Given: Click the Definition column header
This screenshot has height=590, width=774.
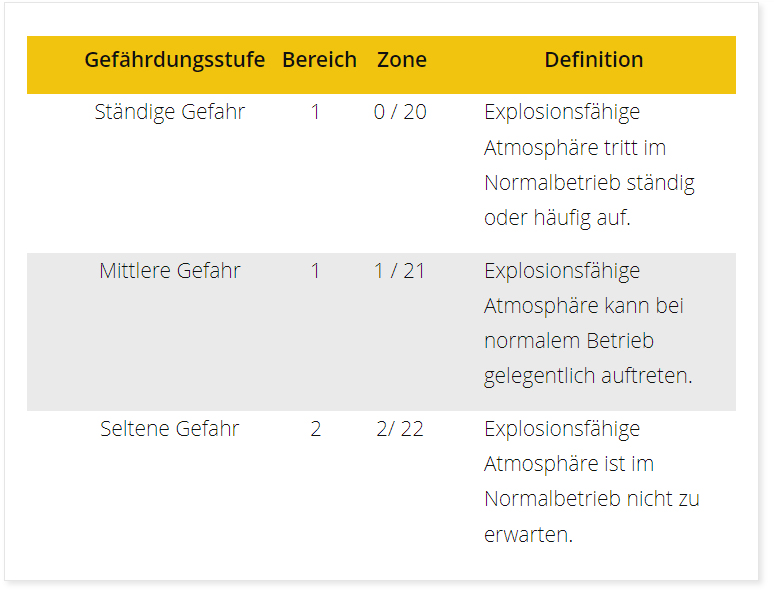Looking at the screenshot, I should coord(594,60).
